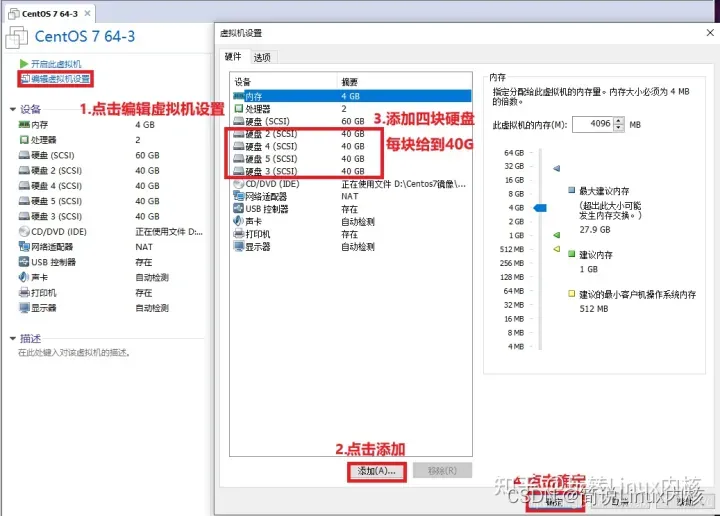Click the USB controller icon in the main window
Image resolution: width=720 pixels, height=516 pixels.
(24, 262)
